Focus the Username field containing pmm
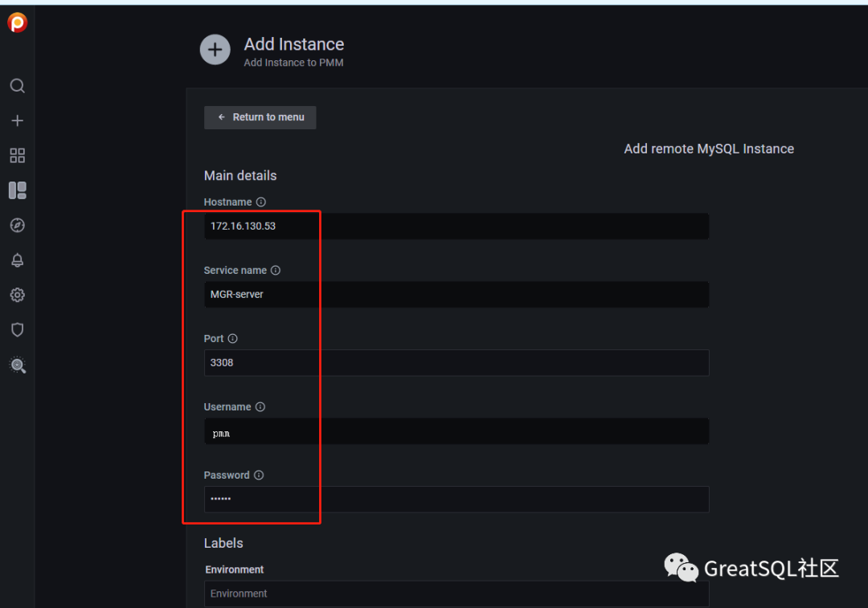Viewport: 868px width, 608px height. [x=457, y=431]
